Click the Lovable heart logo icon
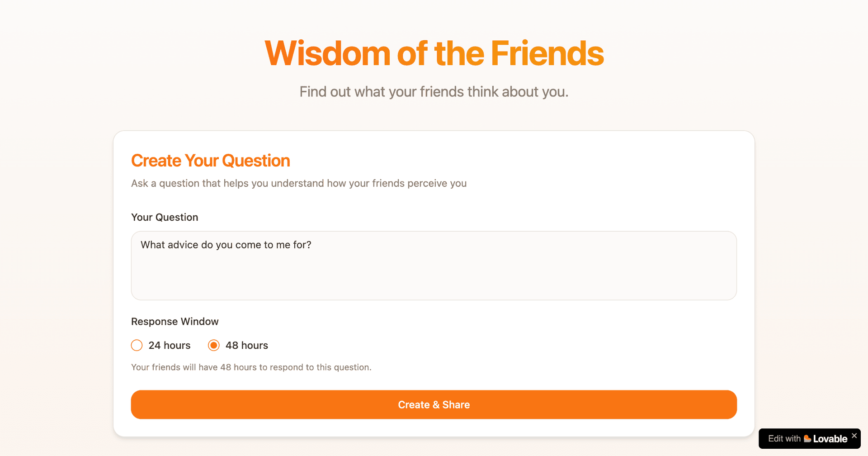868x456 pixels. tap(808, 439)
